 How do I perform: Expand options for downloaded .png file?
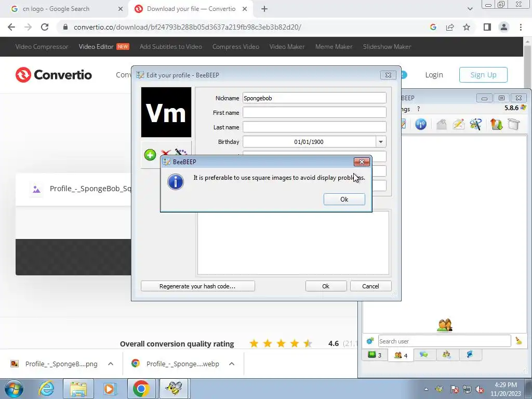pos(111,364)
